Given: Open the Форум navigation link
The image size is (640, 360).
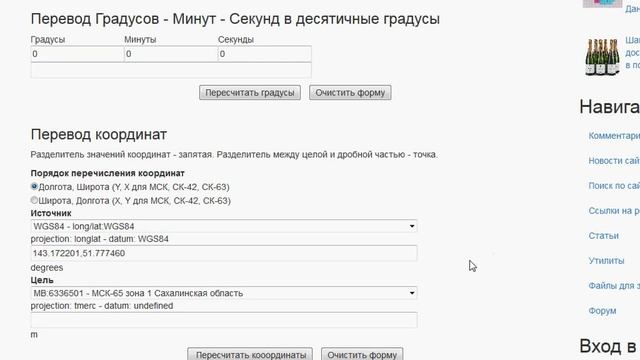Looking at the screenshot, I should click(602, 311).
